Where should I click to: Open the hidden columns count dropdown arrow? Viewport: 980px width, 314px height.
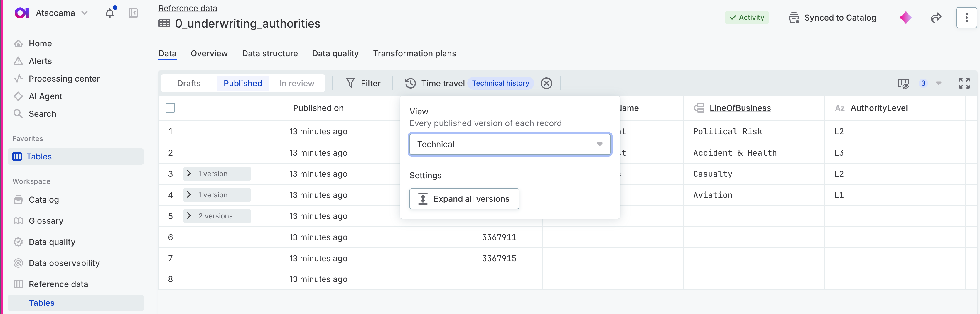tap(939, 83)
